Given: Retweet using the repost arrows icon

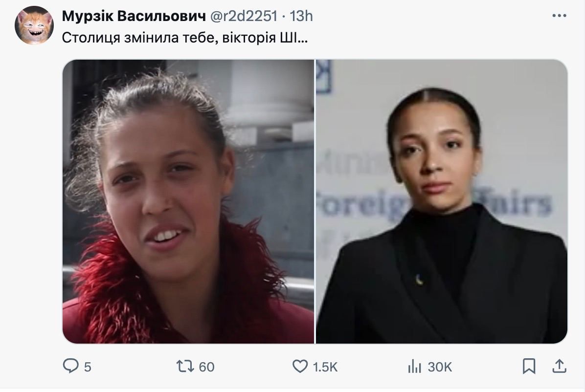Looking at the screenshot, I should coord(185,366).
